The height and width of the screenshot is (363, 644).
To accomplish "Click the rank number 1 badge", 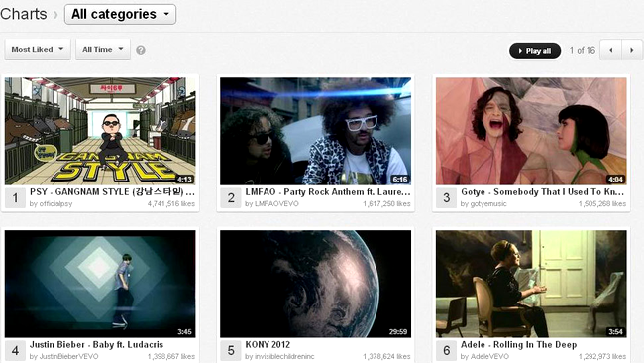I will [15, 198].
